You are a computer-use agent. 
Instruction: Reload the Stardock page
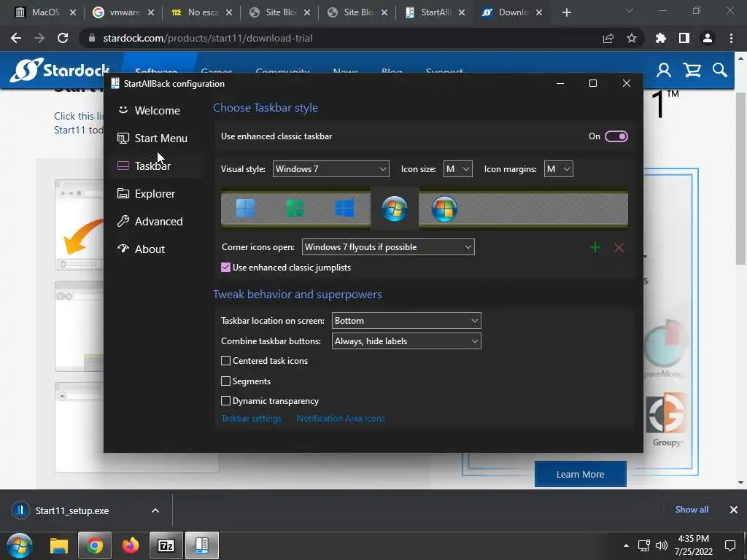pos(63,38)
